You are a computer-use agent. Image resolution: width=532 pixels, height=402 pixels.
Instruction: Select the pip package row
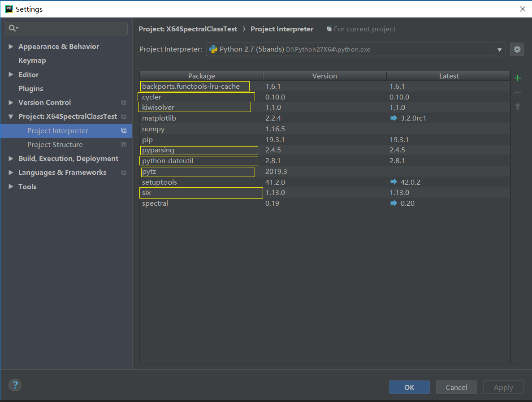tap(324, 139)
